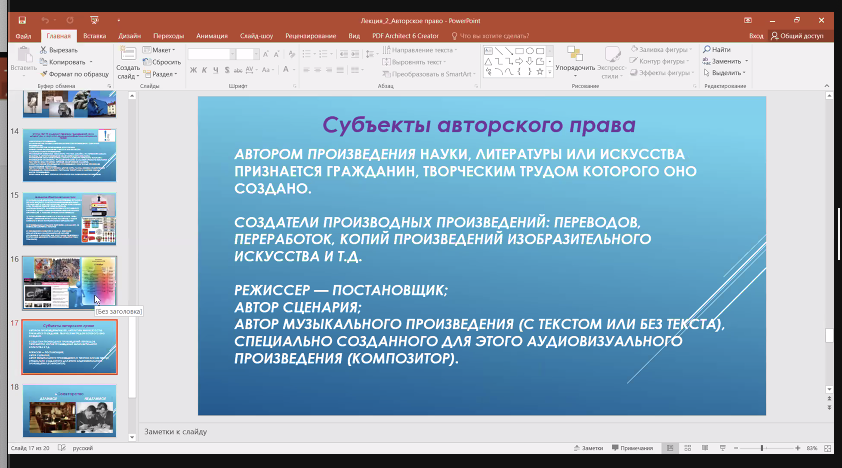Open the font size combo box
This screenshot has height=468, width=842.
point(246,54)
